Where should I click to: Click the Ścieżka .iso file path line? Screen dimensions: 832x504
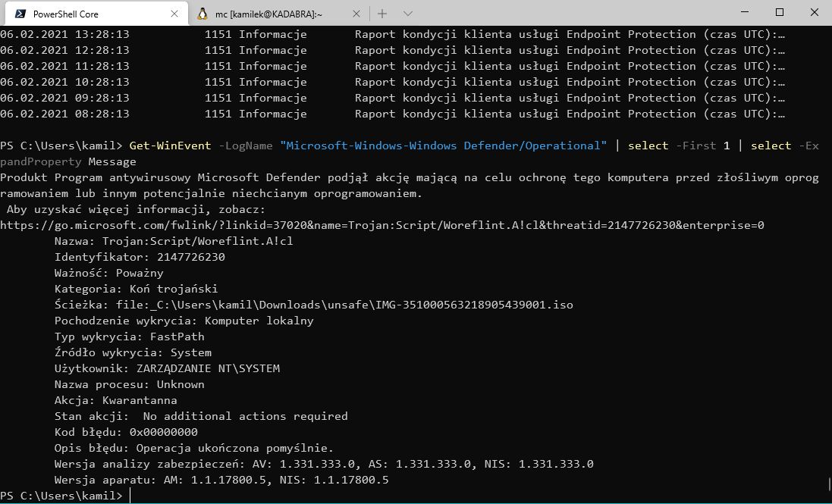tap(313, 305)
